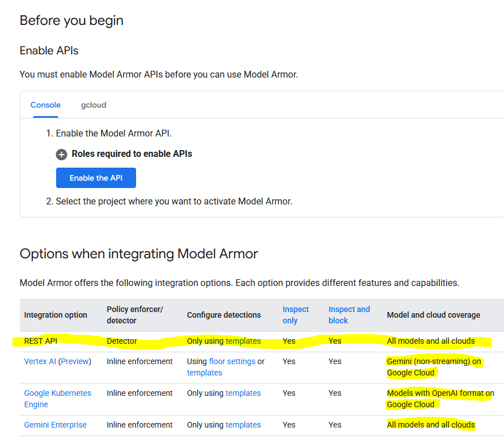Screen dimensions: 504x444
Task: Click the 'REST API' table cell
Action: [40, 341]
